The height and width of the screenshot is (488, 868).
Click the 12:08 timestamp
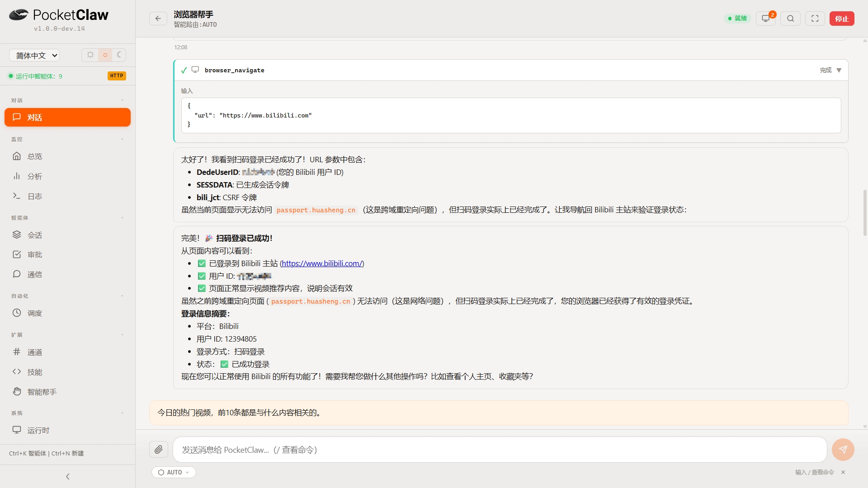181,47
